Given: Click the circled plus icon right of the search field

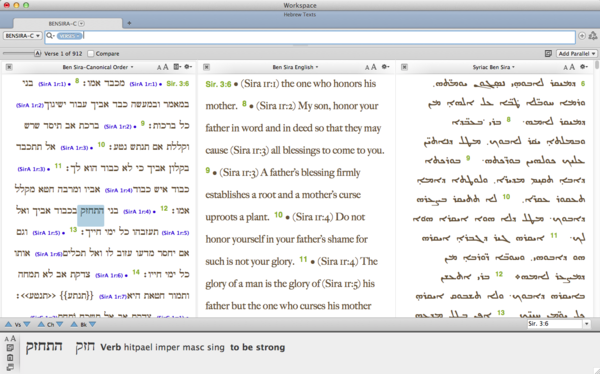Looking at the screenshot, I should click(x=582, y=36).
